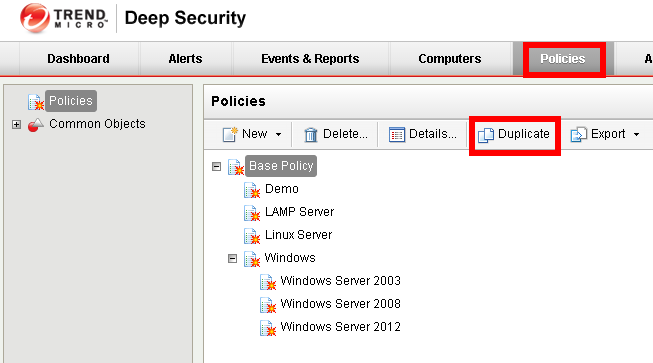The height and width of the screenshot is (363, 653).
Task: Open policy Details... button
Action: 422,134
